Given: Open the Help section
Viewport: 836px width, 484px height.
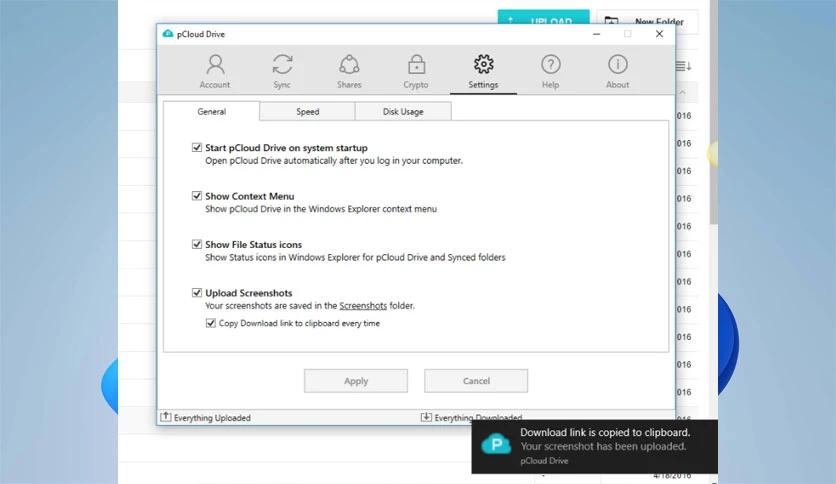Looking at the screenshot, I should tap(550, 71).
